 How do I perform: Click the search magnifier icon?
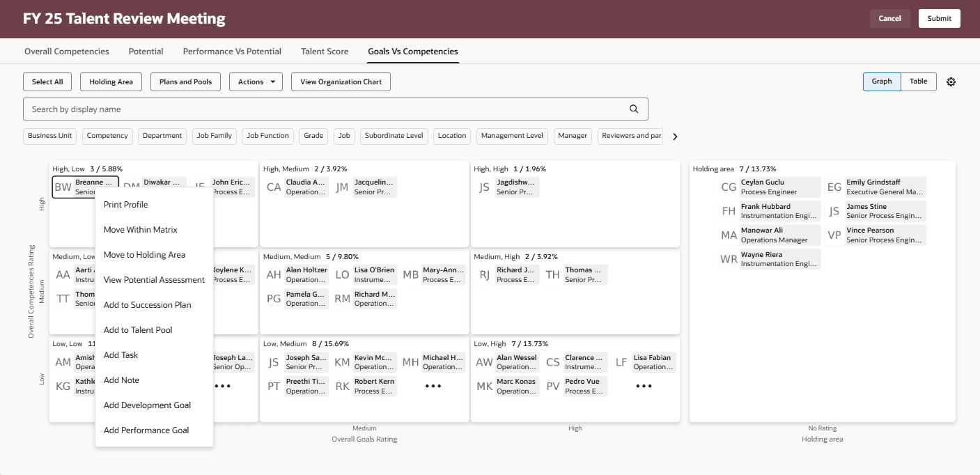click(634, 109)
